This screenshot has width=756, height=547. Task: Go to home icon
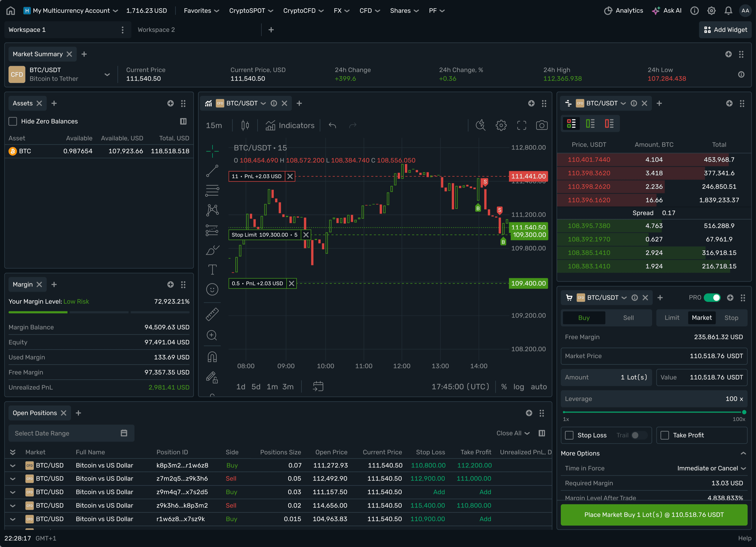(11, 11)
